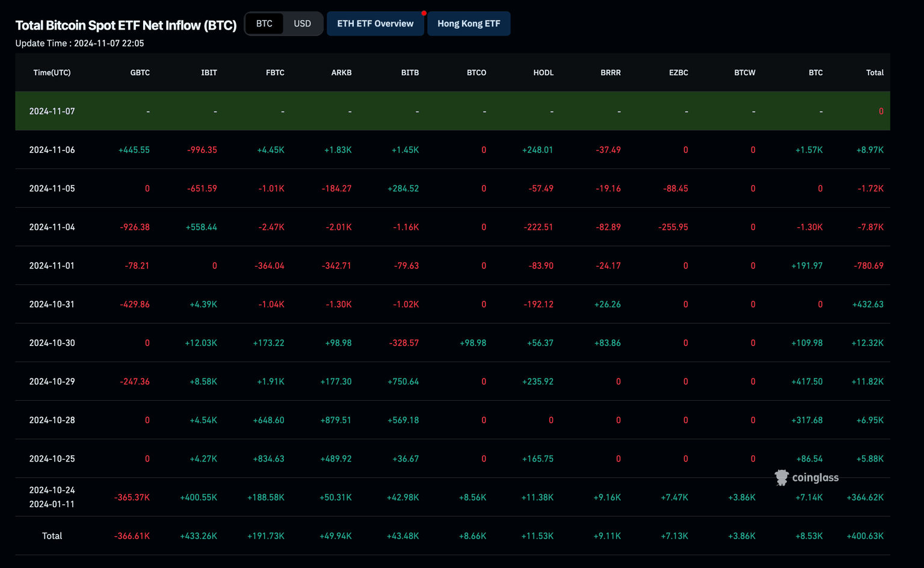Click the Time(UTC) column header
This screenshot has width=924, height=568.
point(52,73)
